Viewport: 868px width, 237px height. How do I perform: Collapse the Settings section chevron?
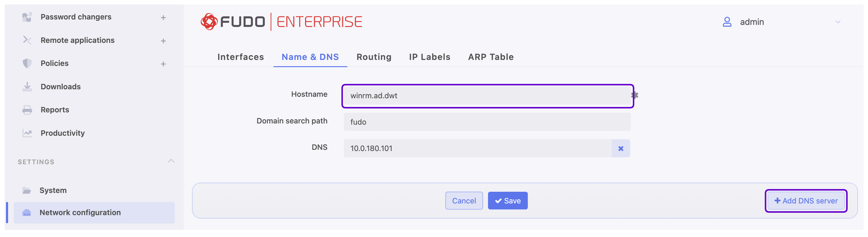171,161
